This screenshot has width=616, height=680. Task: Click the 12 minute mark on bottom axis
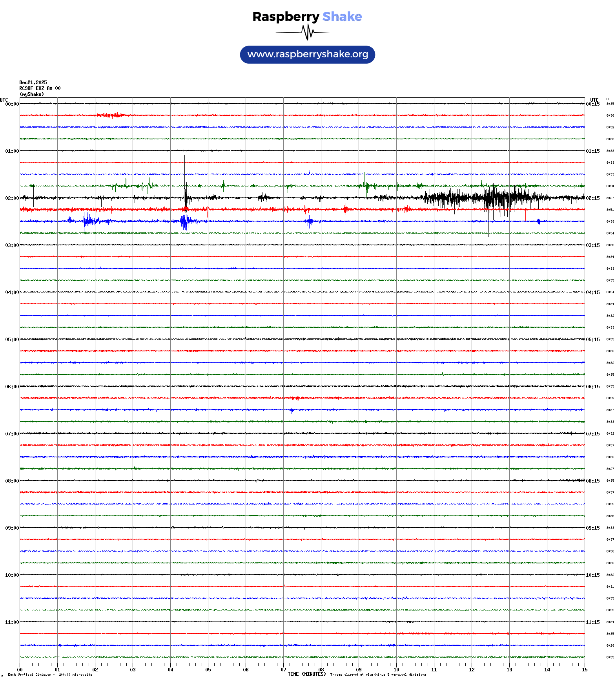[472, 670]
